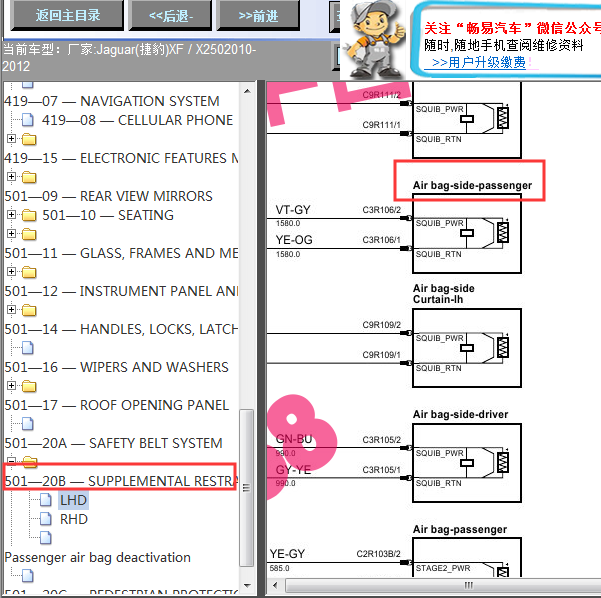Click connector label C9R109/2
601x598 pixels.
coord(381,325)
